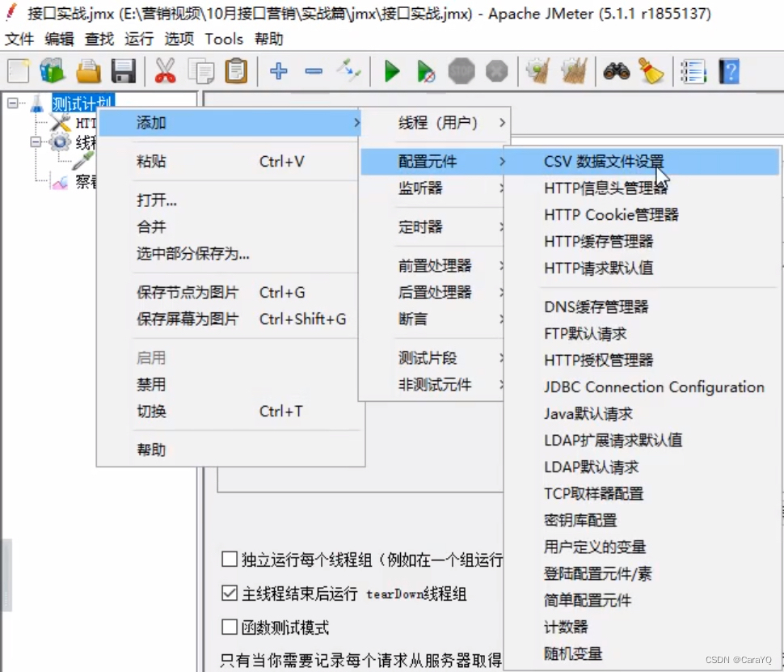Uncheck run tearDown thread groups checkbox
784x672 pixels.
[229, 594]
